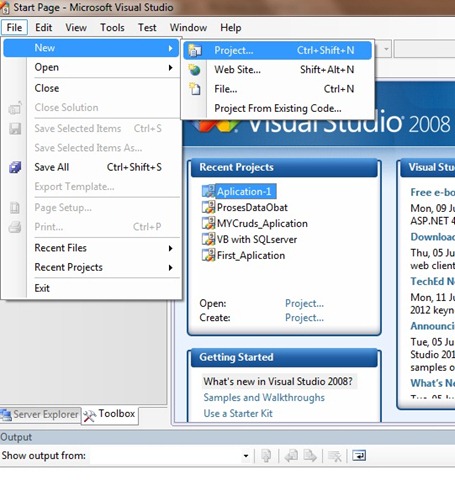Open the File menu
The height and width of the screenshot is (480, 455).
tap(14, 27)
